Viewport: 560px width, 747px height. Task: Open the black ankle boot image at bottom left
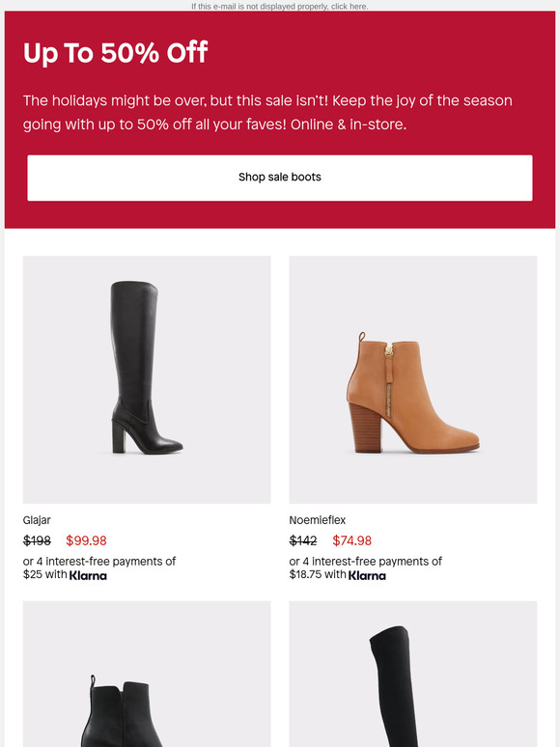click(x=147, y=674)
